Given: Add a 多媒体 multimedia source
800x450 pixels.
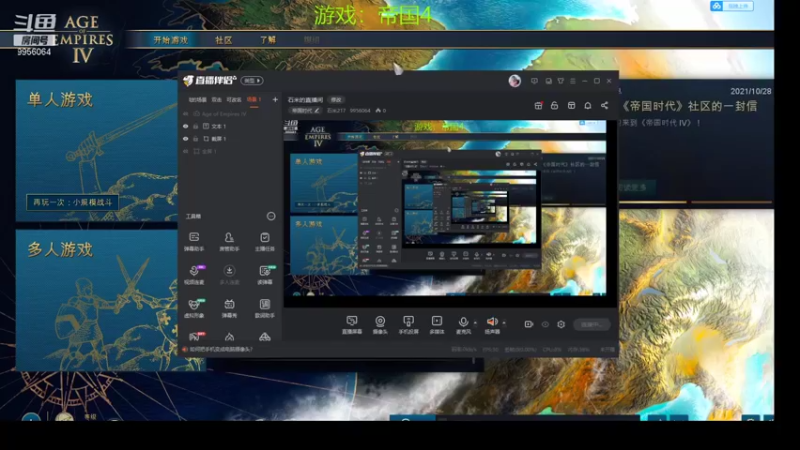Looking at the screenshot, I should pyautogui.click(x=437, y=324).
